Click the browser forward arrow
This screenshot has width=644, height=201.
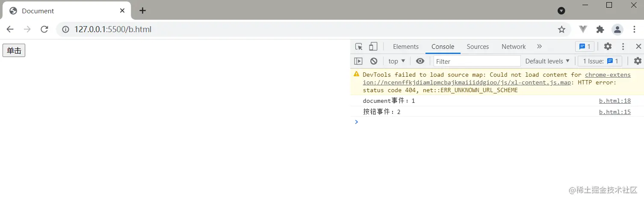pyautogui.click(x=27, y=29)
